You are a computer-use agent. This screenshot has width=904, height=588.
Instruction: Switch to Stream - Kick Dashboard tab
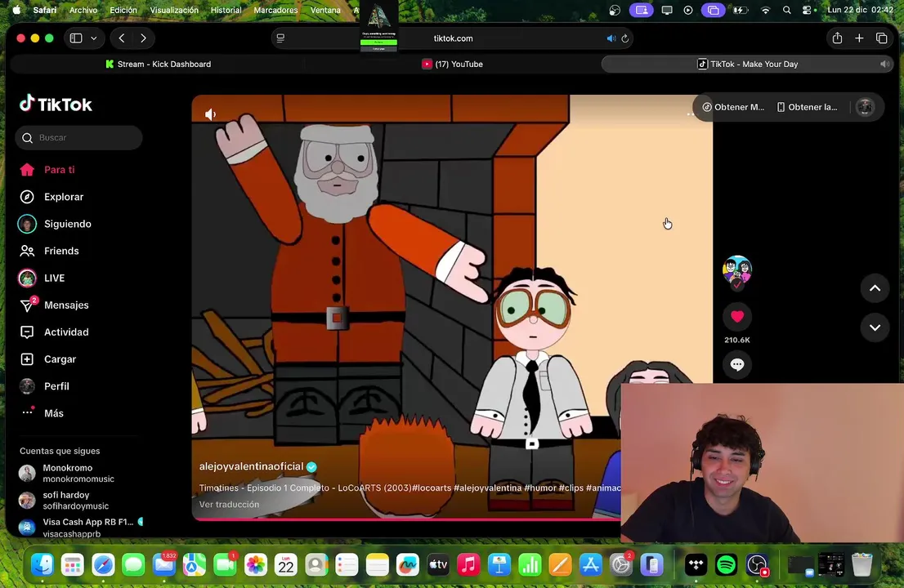click(x=158, y=64)
